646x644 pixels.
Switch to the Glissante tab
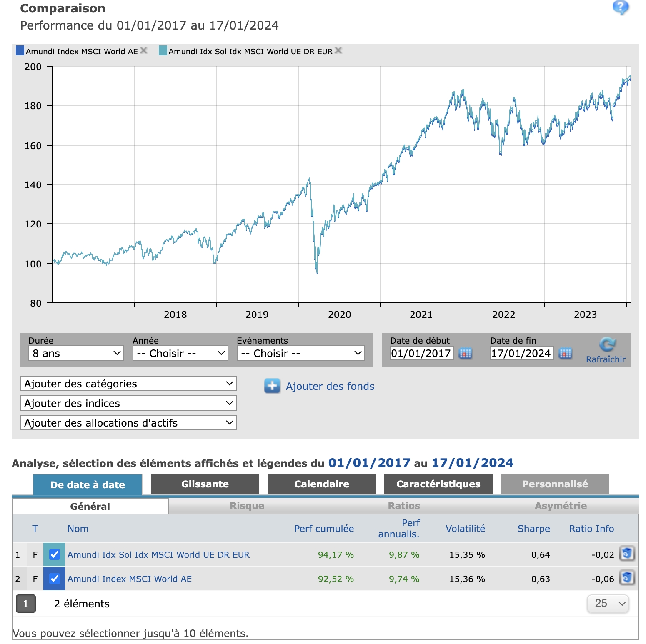(205, 484)
